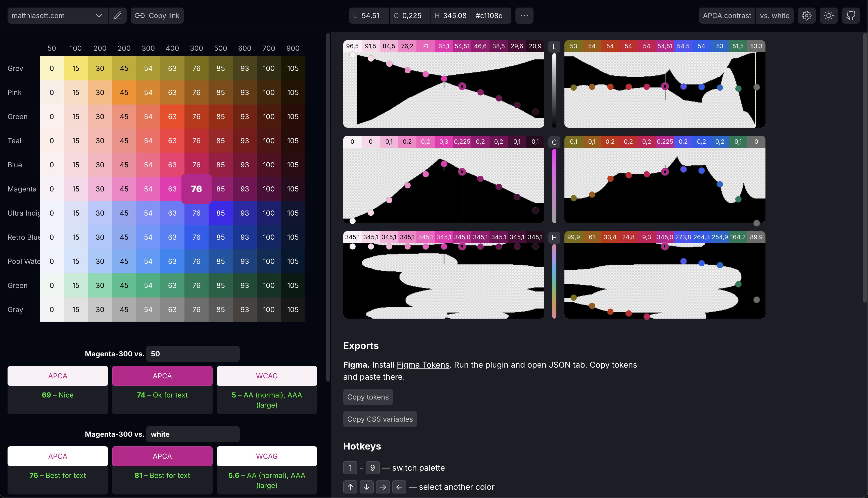The width and height of the screenshot is (868, 498).
Task: Toggle light theme with sun icon
Action: coord(829,16)
